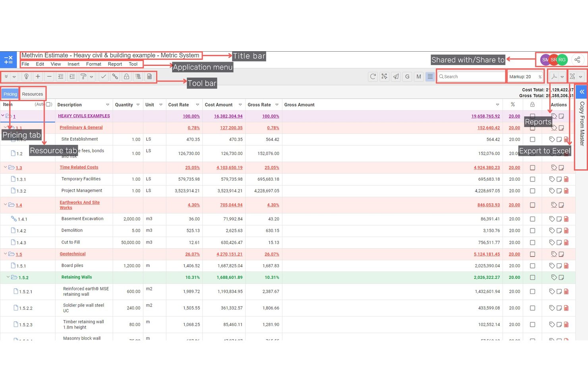Click the Export to Excel X icon
The height and width of the screenshot is (392, 588).
573,77
